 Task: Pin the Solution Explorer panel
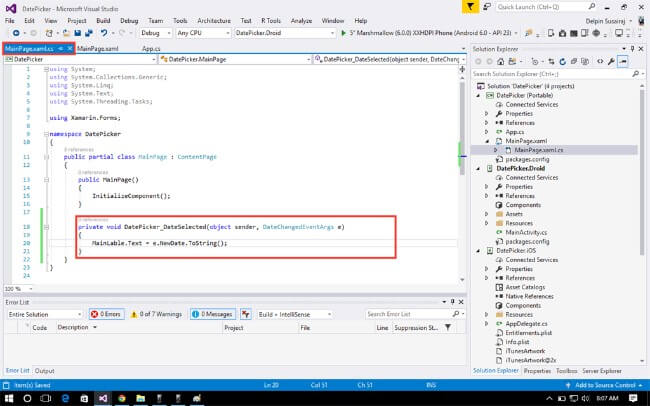tap(632, 49)
